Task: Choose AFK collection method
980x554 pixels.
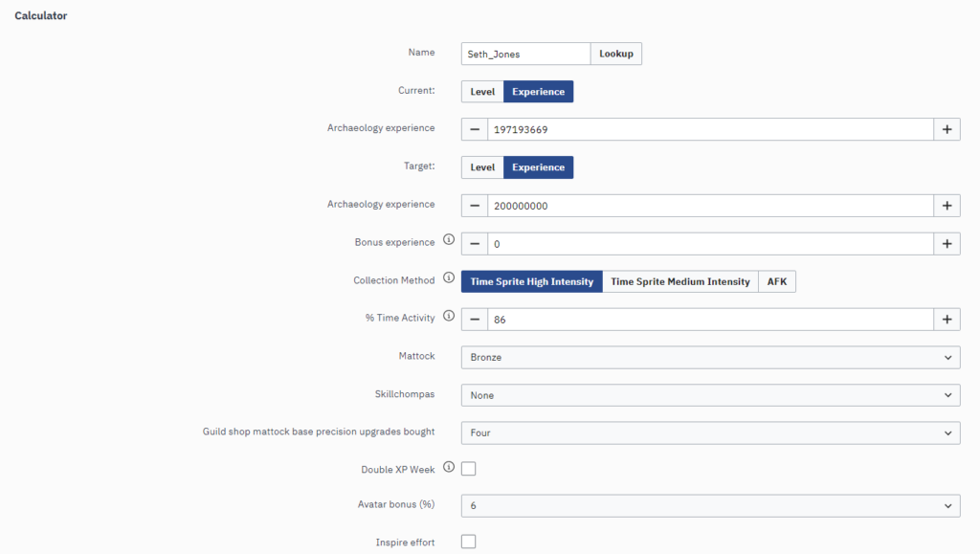Action: point(777,281)
